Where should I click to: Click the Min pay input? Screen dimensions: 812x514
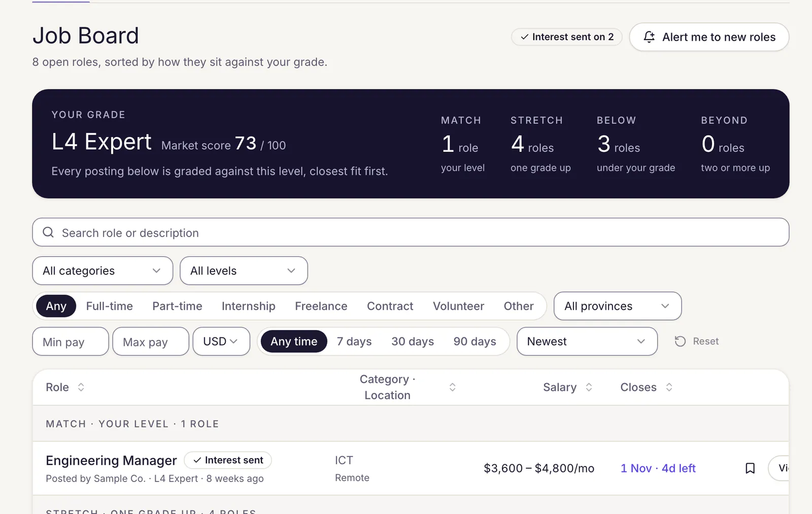click(71, 341)
